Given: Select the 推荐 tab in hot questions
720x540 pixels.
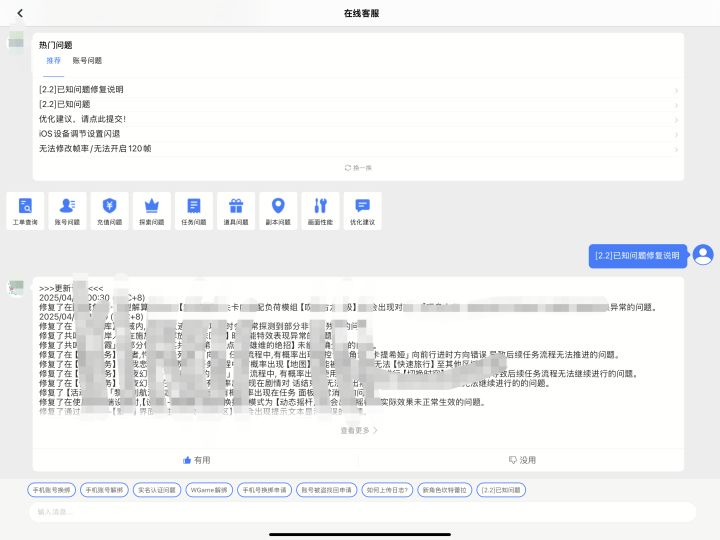Looking at the screenshot, I should pos(53,61).
